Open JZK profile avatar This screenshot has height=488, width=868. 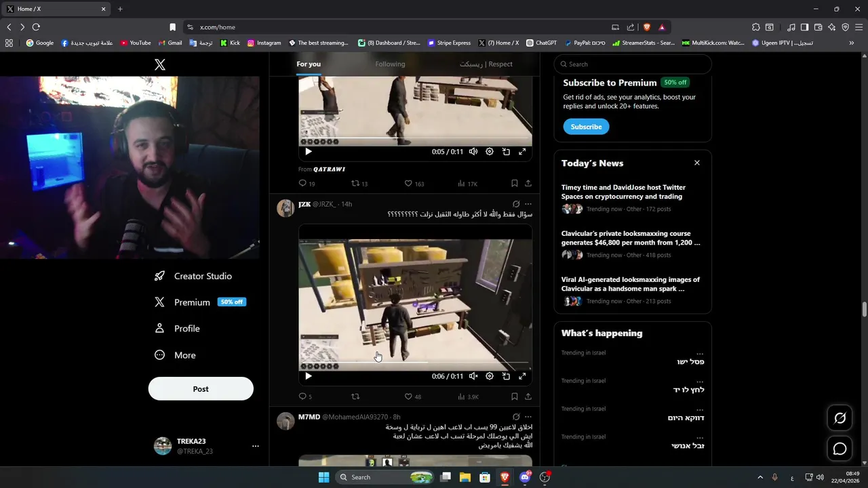pos(285,208)
